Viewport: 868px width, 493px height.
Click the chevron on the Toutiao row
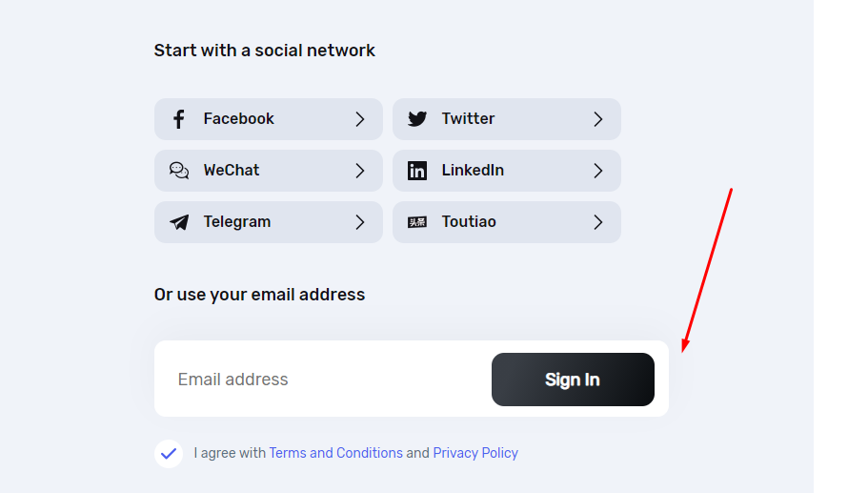[598, 222]
